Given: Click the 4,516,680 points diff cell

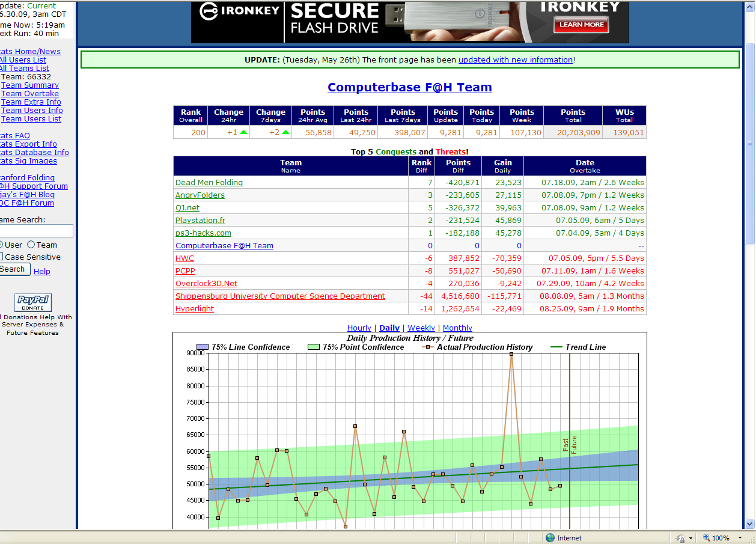Looking at the screenshot, I should tap(459, 296).
